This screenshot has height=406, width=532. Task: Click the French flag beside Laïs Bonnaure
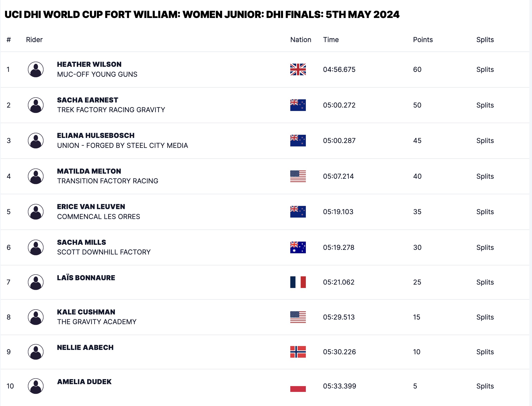tap(298, 282)
